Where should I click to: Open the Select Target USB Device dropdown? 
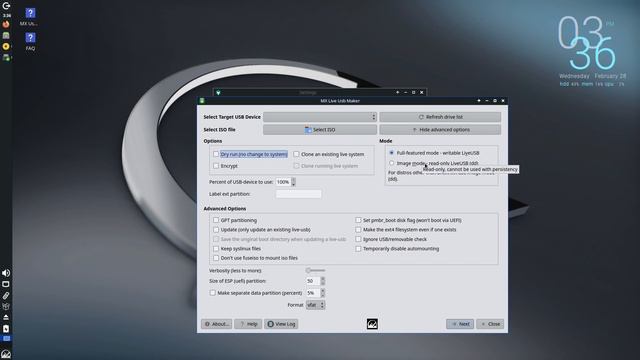click(x=320, y=117)
